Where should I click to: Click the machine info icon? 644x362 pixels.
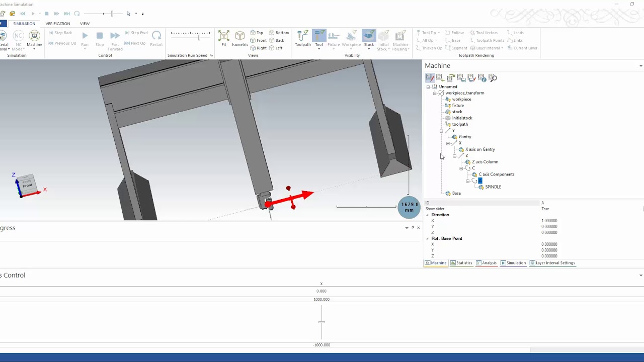pyautogui.click(x=482, y=78)
